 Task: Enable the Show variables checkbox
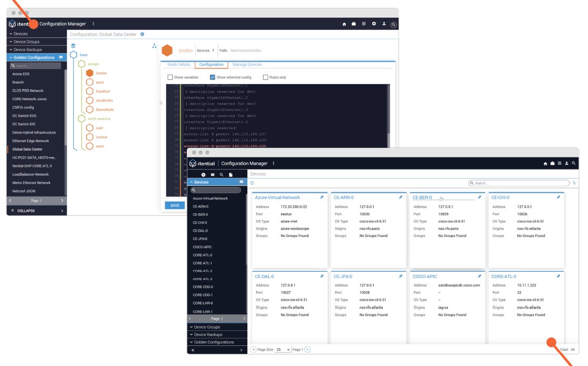pos(170,77)
